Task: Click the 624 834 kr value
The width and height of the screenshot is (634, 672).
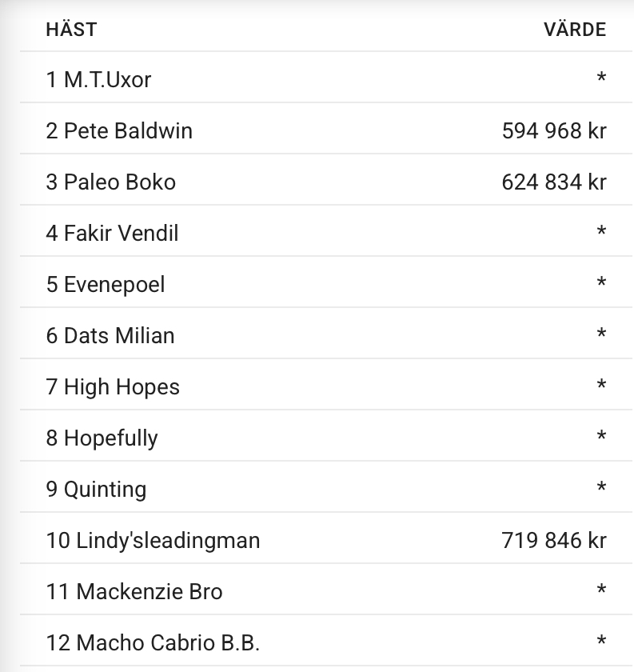Action: pos(553,182)
